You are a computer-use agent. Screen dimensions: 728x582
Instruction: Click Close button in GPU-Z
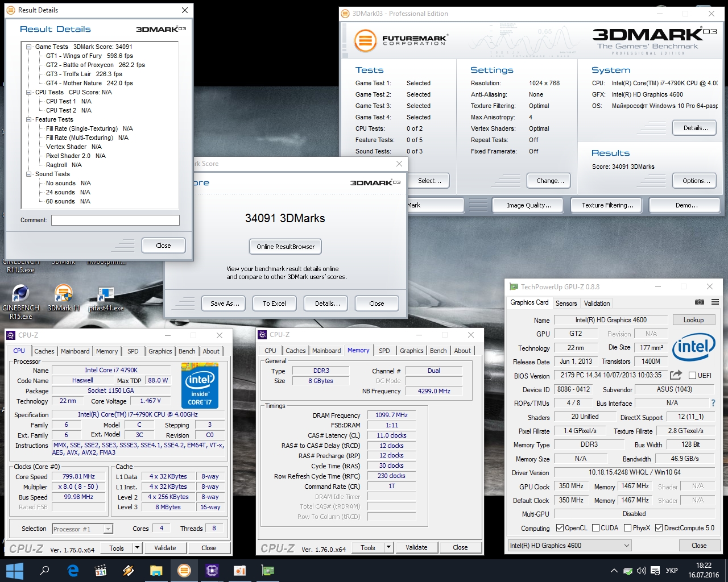point(699,546)
